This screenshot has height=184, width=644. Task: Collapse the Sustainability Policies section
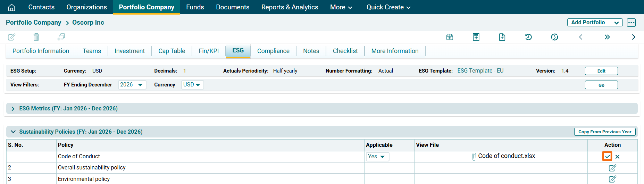(x=13, y=132)
